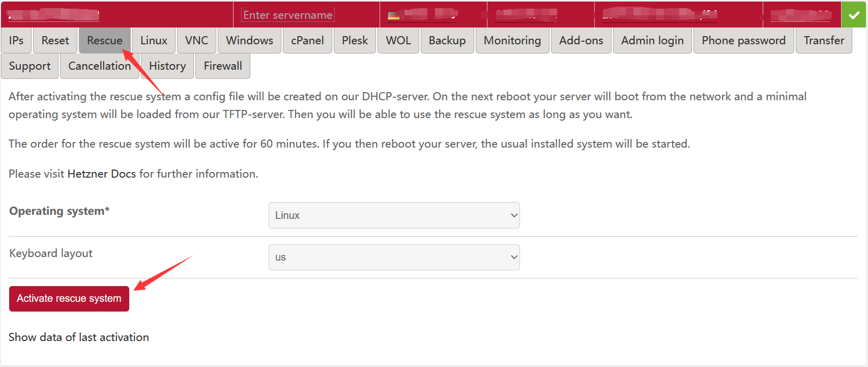The image size is (868, 367).
Task: Click the green checkmark confirm icon
Action: coord(854,15)
